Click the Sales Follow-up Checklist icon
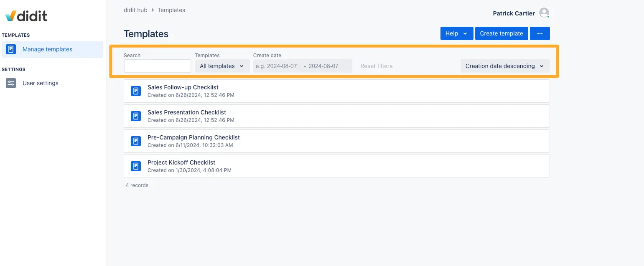The image size is (644, 266). coord(136,91)
